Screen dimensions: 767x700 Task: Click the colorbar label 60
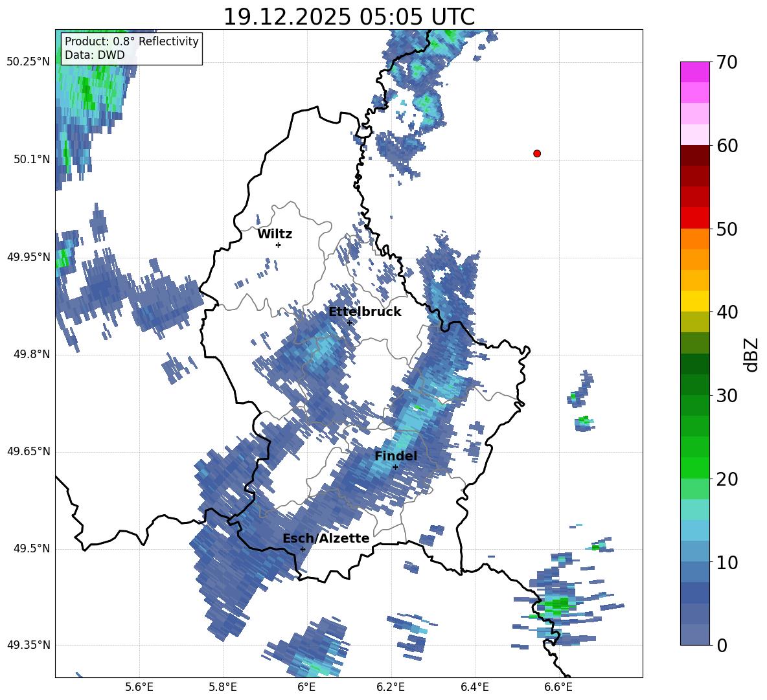[727, 146]
